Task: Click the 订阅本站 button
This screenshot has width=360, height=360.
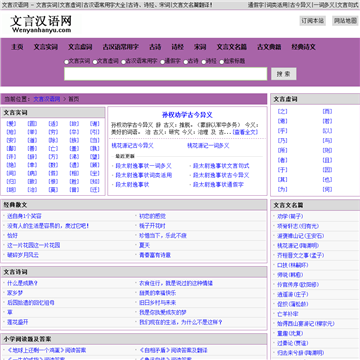Action: (x=313, y=21)
